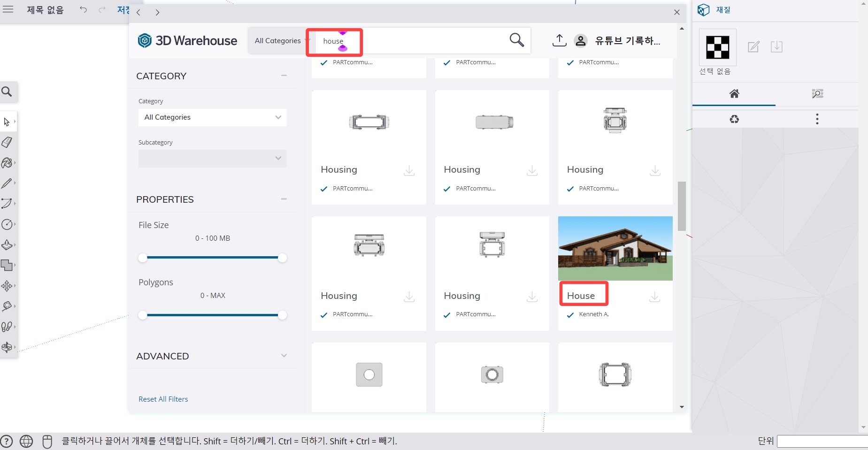Activate the Push/Pull tool
The height and width of the screenshot is (450, 868).
click(7, 244)
